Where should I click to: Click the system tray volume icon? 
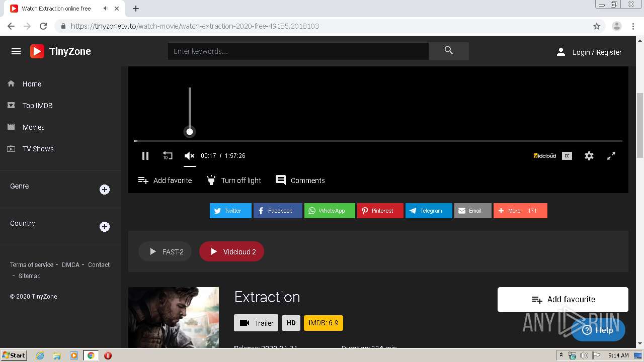[x=584, y=355]
